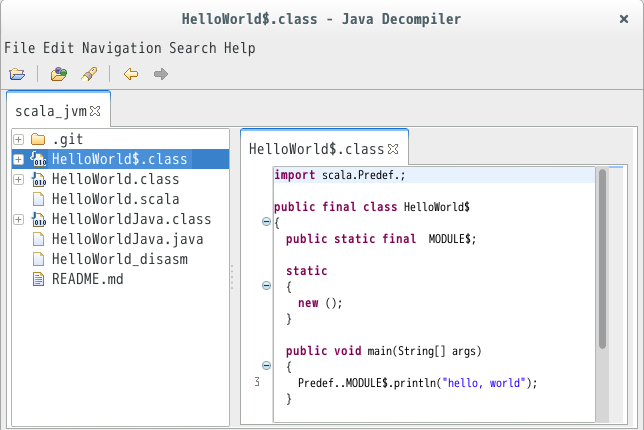
Task: Select HelloWorld_disasm in the tree
Action: point(120,259)
